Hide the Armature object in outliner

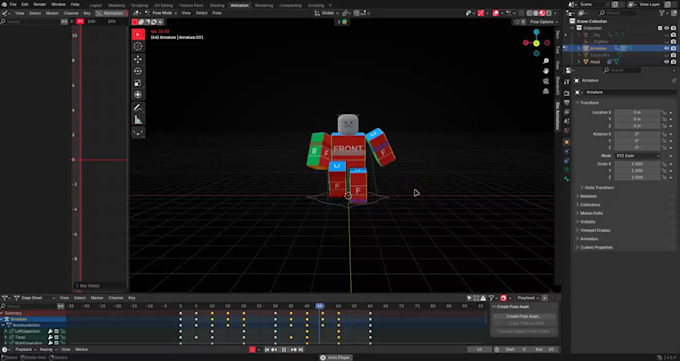(x=667, y=48)
